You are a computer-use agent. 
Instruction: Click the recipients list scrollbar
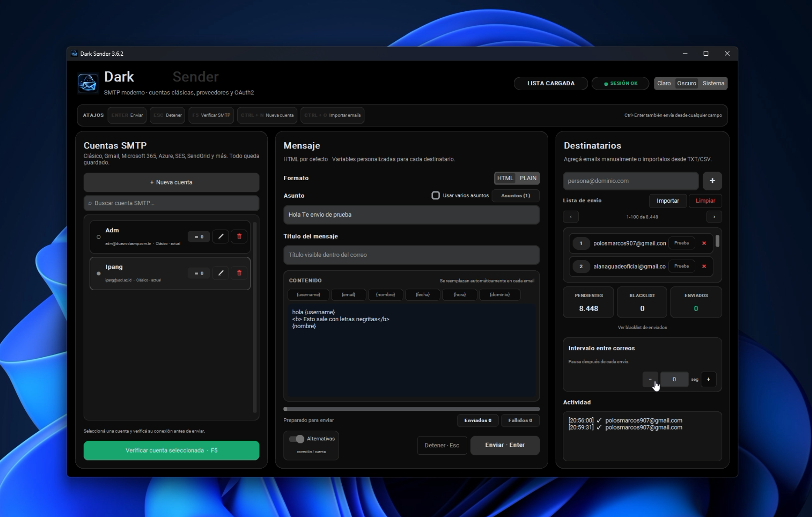(x=717, y=241)
